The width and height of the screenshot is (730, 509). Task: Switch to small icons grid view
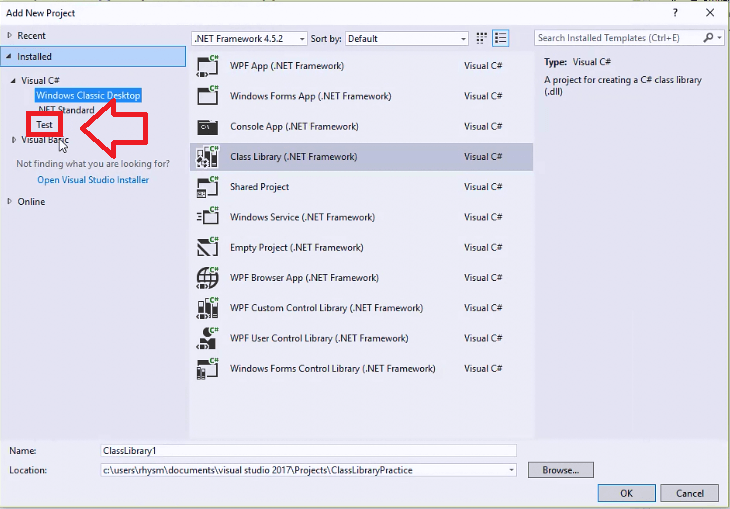pyautogui.click(x=481, y=38)
